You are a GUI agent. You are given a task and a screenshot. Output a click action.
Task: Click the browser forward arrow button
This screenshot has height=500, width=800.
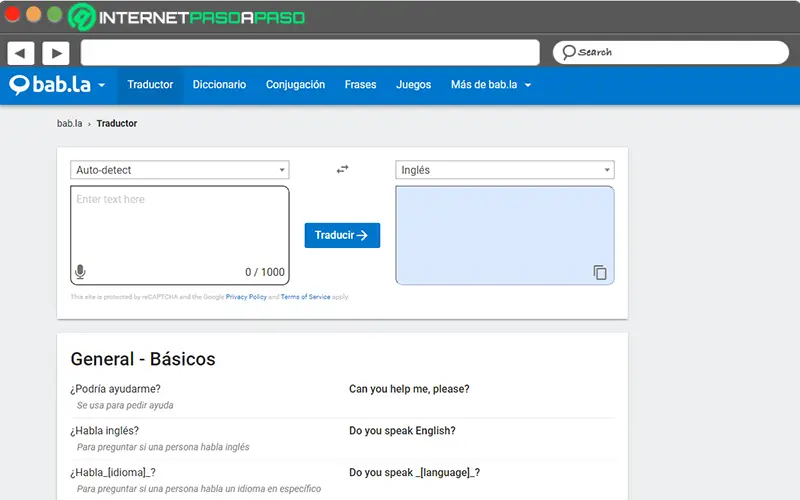[56, 53]
